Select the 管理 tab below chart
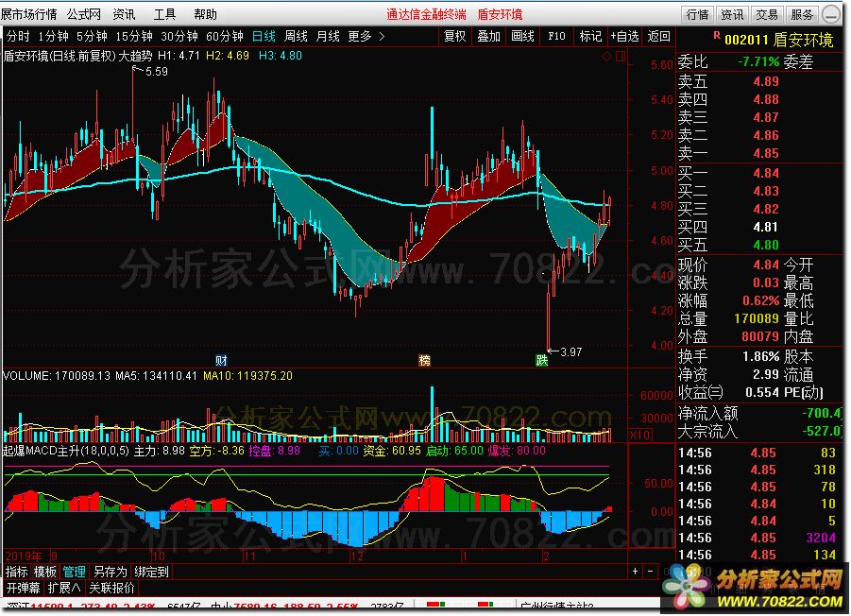Image resolution: width=851 pixels, height=616 pixels. tap(74, 572)
